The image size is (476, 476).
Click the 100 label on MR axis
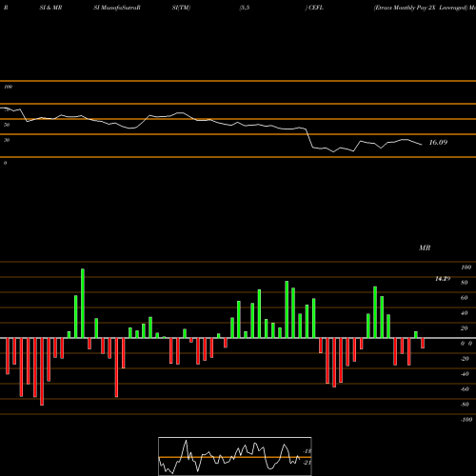pyautogui.click(x=466, y=268)
